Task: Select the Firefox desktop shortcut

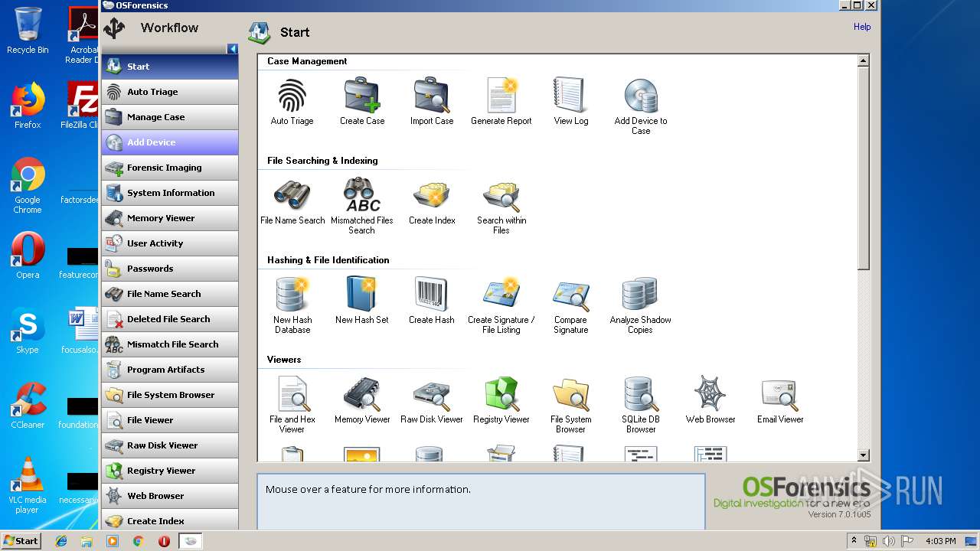Action: point(28,106)
